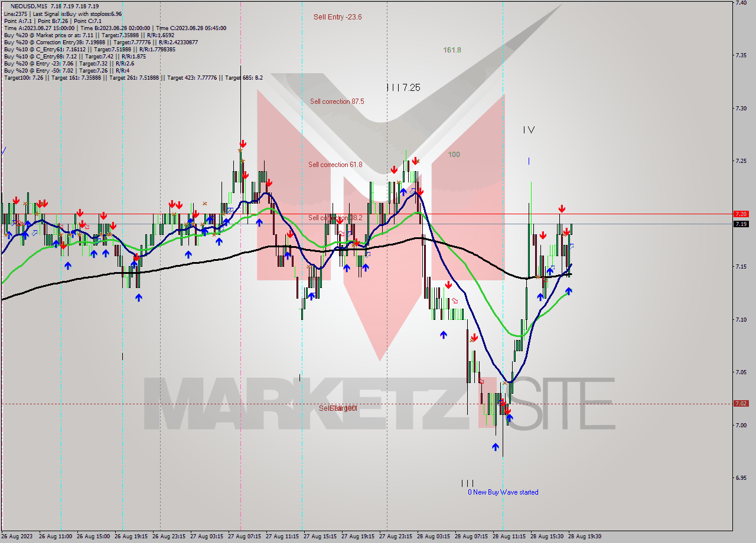Click the 7.25 value on price axis
The image size is (756, 543).
coord(741,161)
